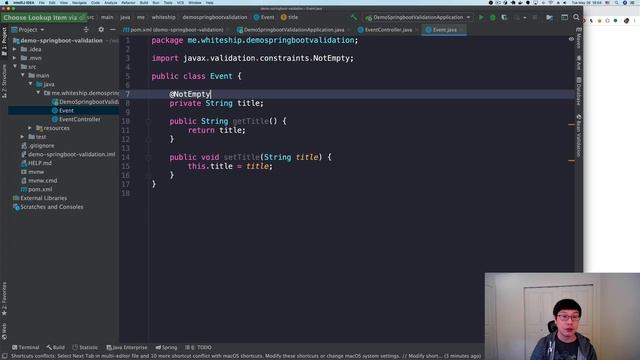The width and height of the screenshot is (640, 360).
Task: Build project using the hammer icon
Action: [x=354, y=17]
